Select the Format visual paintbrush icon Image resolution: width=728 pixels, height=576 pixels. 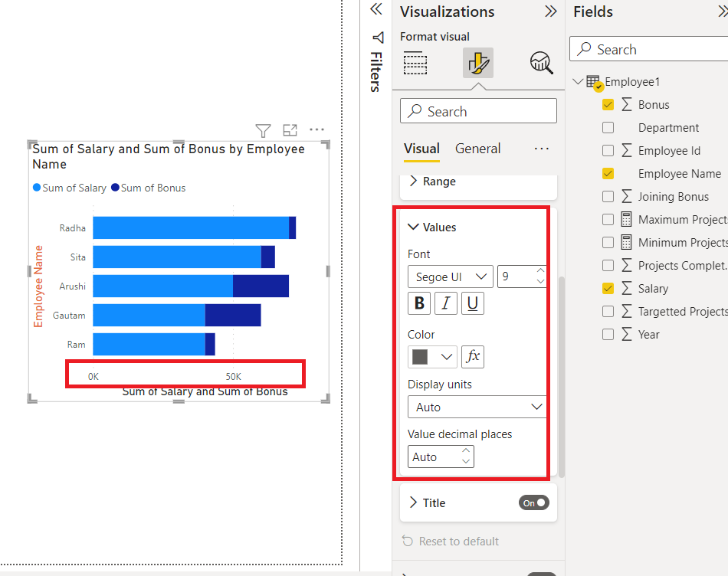point(477,63)
